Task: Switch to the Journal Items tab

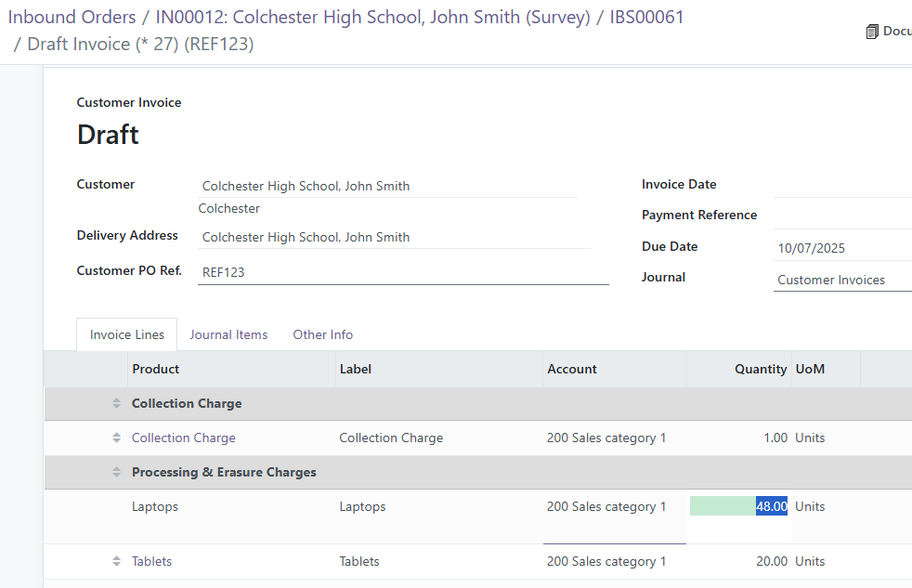Action: point(228,334)
